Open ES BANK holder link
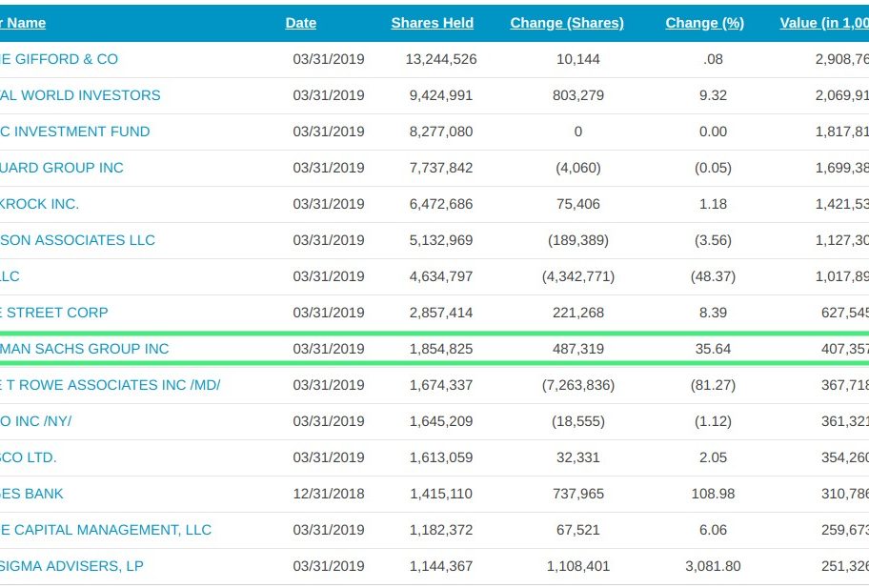 [31, 494]
